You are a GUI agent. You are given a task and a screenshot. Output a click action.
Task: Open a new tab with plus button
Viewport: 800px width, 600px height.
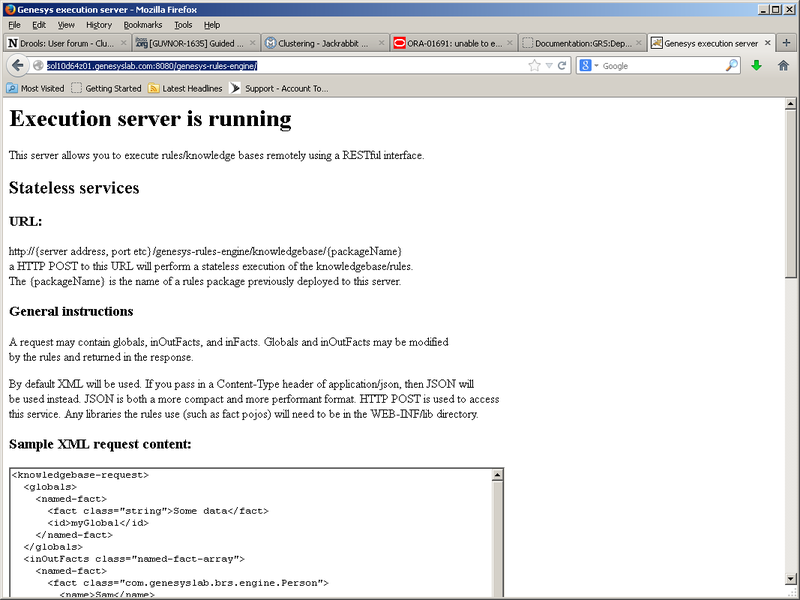pyautogui.click(x=786, y=43)
